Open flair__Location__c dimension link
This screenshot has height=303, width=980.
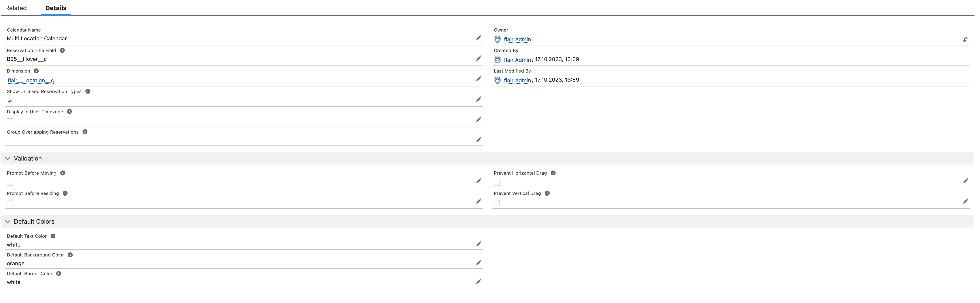[30, 80]
